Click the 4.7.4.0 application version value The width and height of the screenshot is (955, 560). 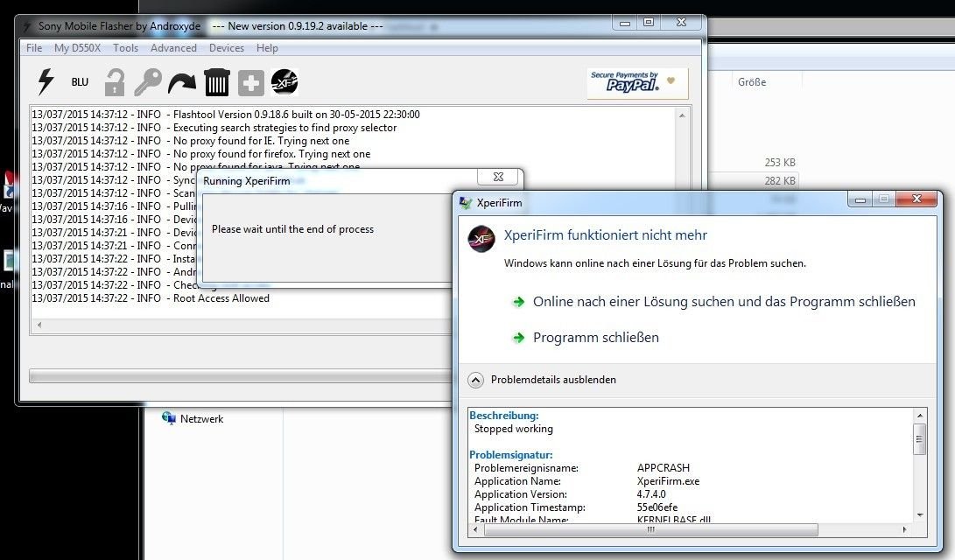(x=651, y=494)
